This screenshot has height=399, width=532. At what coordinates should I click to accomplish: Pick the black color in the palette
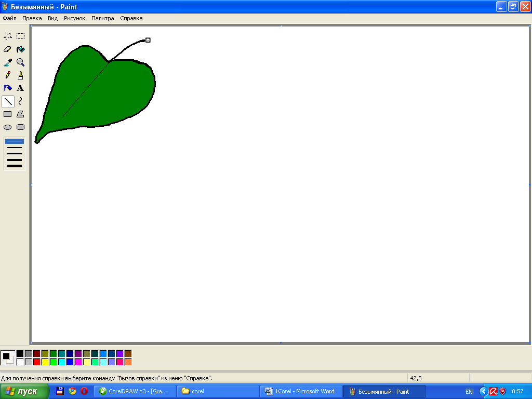(x=20, y=353)
